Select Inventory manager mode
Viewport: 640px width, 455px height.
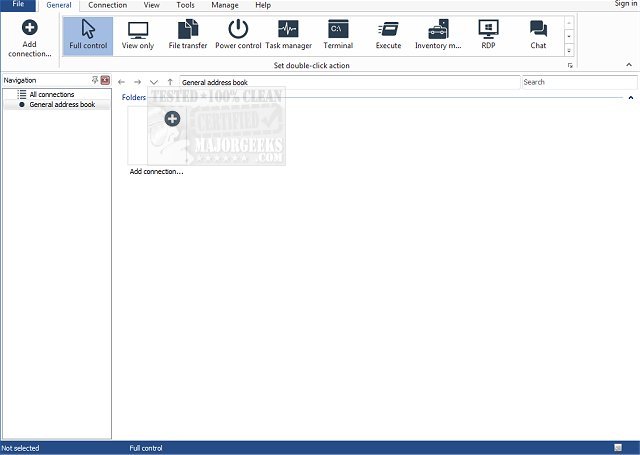pos(438,35)
